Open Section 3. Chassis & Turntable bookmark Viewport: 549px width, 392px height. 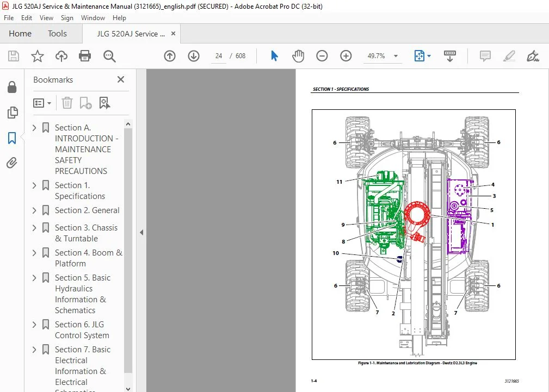(86, 233)
